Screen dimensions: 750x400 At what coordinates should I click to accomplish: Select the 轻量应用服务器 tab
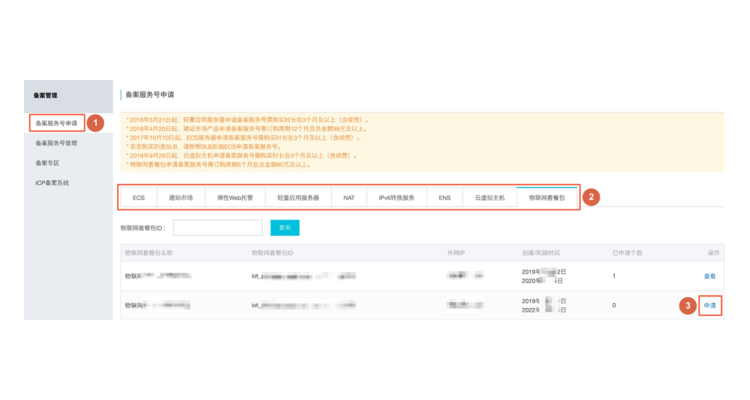298,198
